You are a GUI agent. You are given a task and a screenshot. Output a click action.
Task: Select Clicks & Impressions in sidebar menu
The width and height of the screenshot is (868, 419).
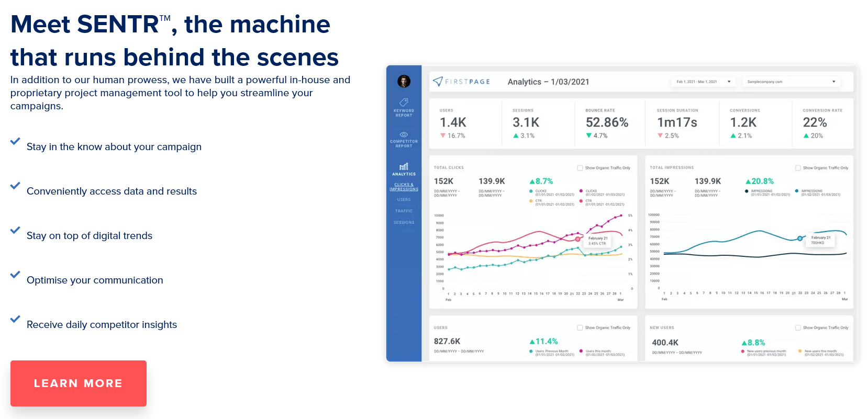click(x=404, y=187)
